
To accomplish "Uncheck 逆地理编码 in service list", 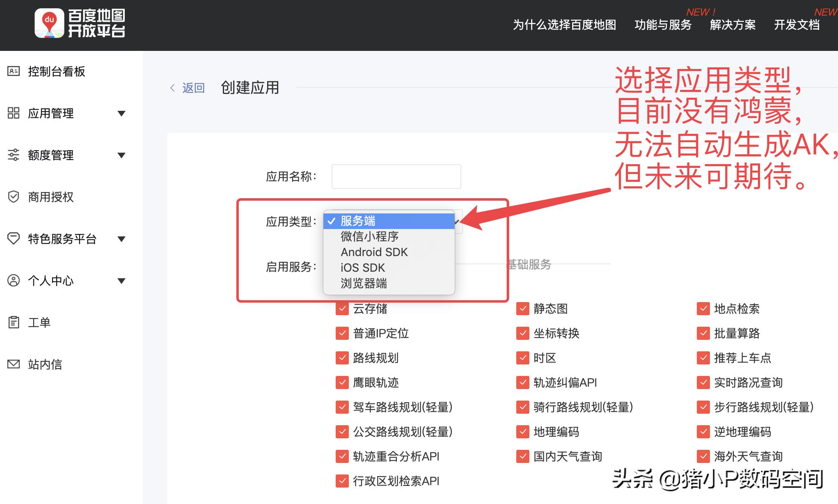I will (x=703, y=432).
